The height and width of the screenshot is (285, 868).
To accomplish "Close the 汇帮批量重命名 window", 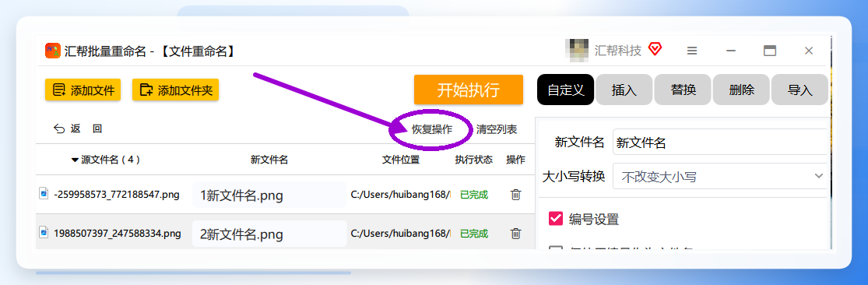I will coord(809,51).
